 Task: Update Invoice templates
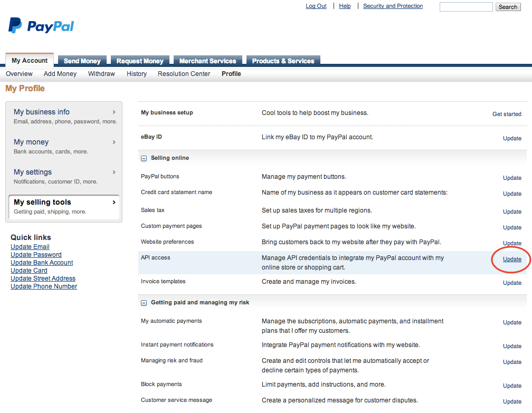pyautogui.click(x=512, y=283)
